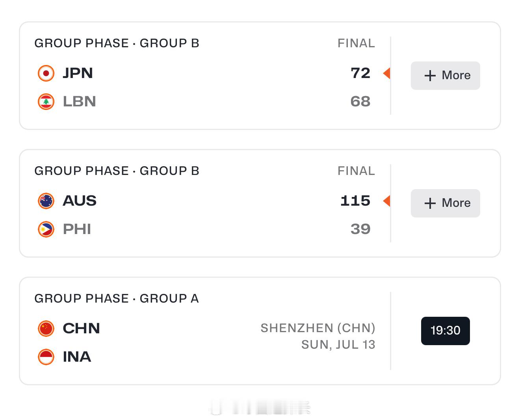Select the Australia flag icon

[46, 201]
